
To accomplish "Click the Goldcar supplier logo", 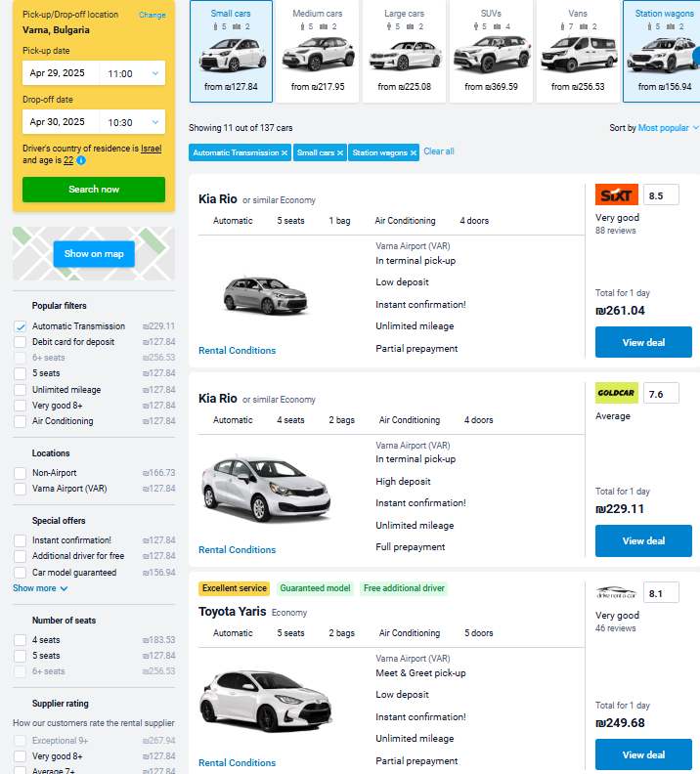I will point(617,393).
